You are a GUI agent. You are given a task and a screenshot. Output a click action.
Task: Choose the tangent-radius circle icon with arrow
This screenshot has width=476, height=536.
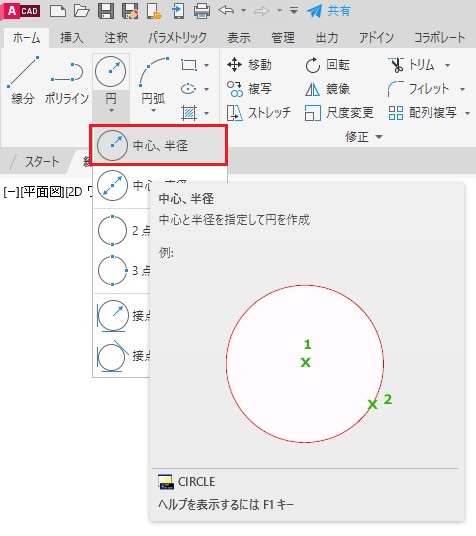(112, 316)
